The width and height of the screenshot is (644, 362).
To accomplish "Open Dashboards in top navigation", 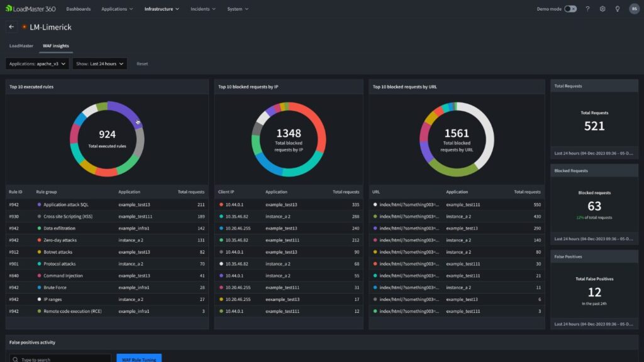I will tap(79, 9).
